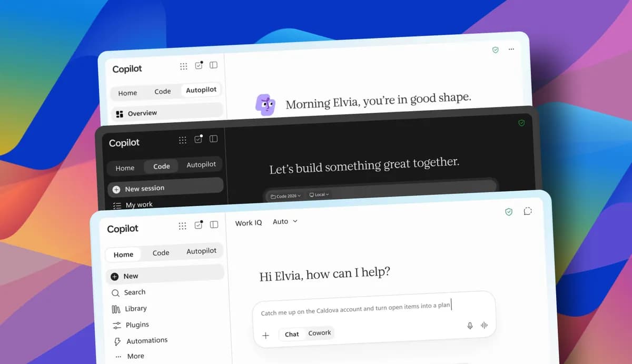Image resolution: width=632 pixels, height=364 pixels.
Task: Open Overview in back window sidebar
Action: tap(167, 113)
